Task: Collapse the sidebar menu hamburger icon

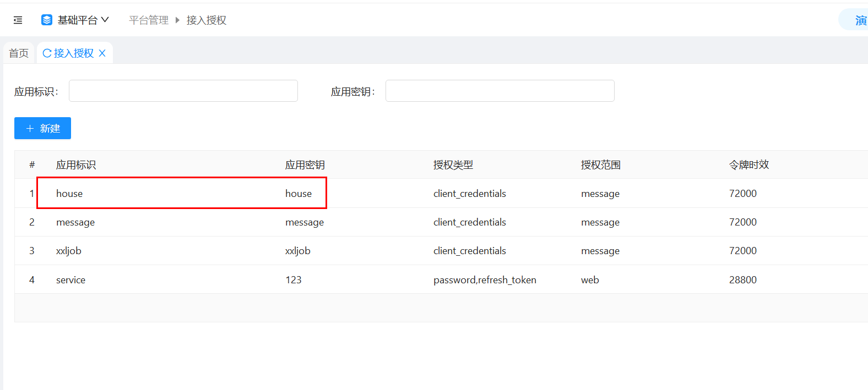Action: coord(18,20)
